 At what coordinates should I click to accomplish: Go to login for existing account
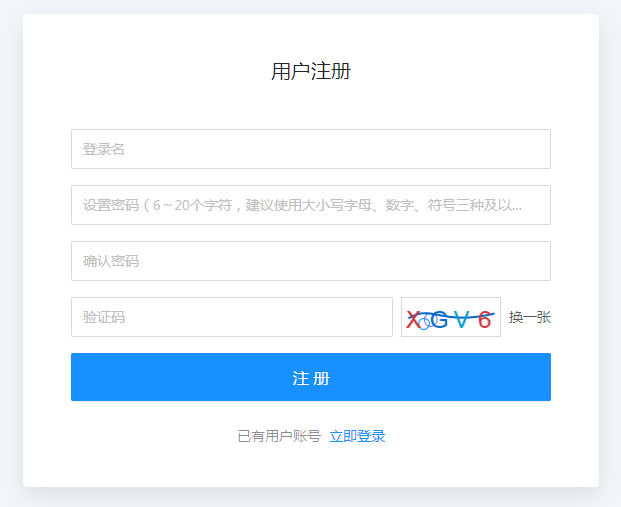(357, 436)
